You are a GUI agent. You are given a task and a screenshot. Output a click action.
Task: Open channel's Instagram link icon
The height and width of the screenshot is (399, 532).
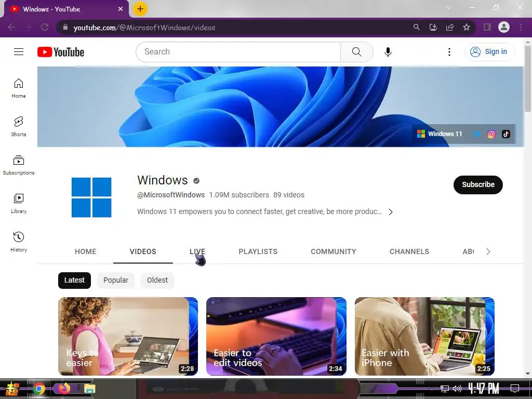[491, 134]
